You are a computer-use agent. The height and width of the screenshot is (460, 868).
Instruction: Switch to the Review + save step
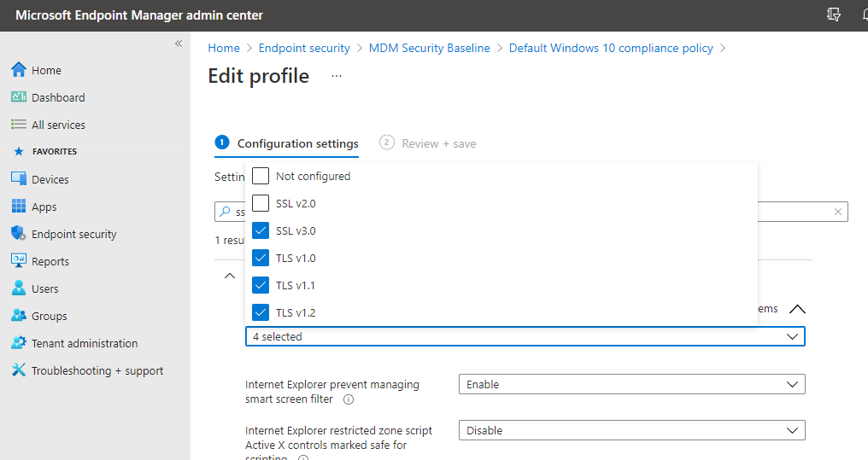tap(429, 143)
